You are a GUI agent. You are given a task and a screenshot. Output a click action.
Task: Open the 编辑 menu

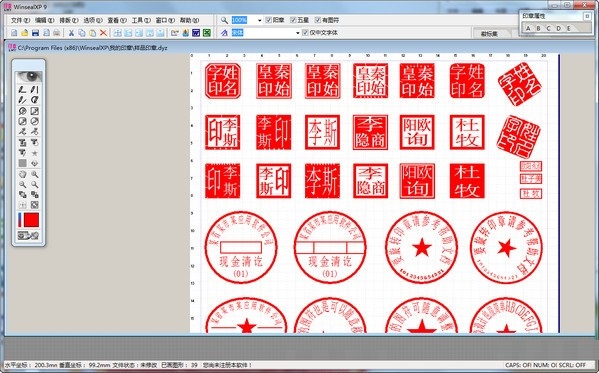pyautogui.click(x=44, y=20)
